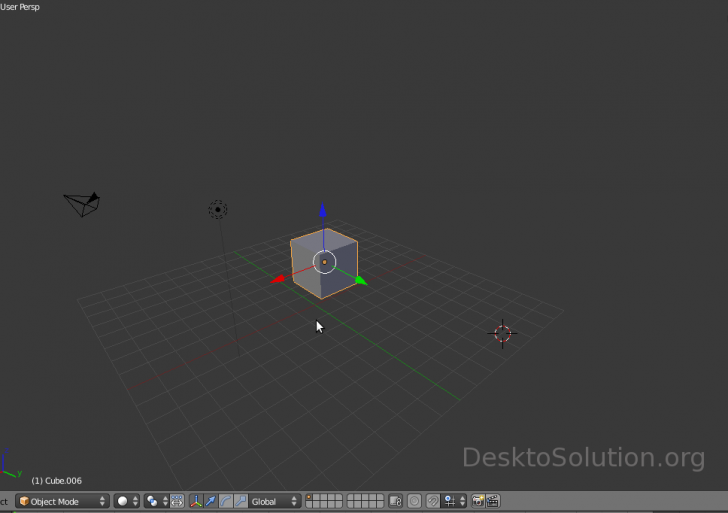
Task: Select the active layer with orange dot
Action: (x=309, y=498)
